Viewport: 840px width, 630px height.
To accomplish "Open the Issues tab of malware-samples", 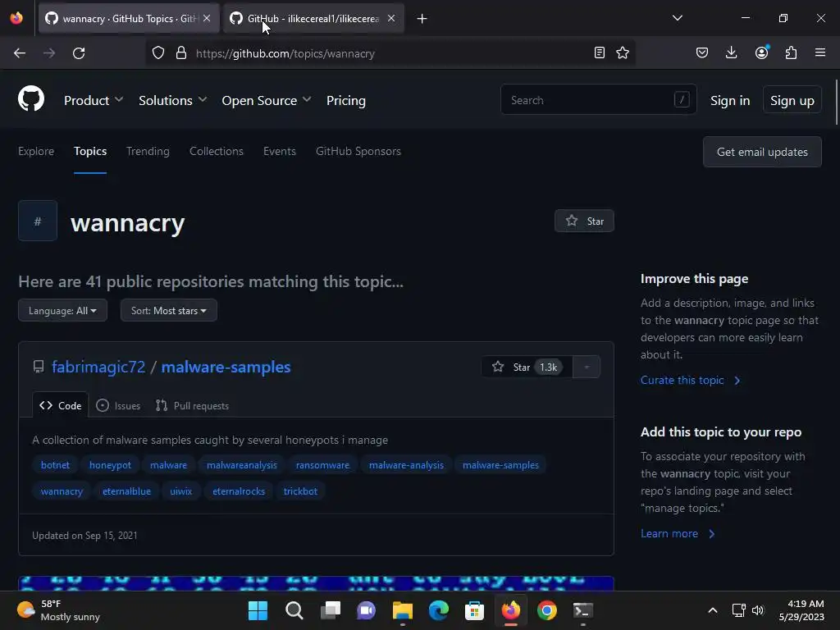I will (118, 405).
